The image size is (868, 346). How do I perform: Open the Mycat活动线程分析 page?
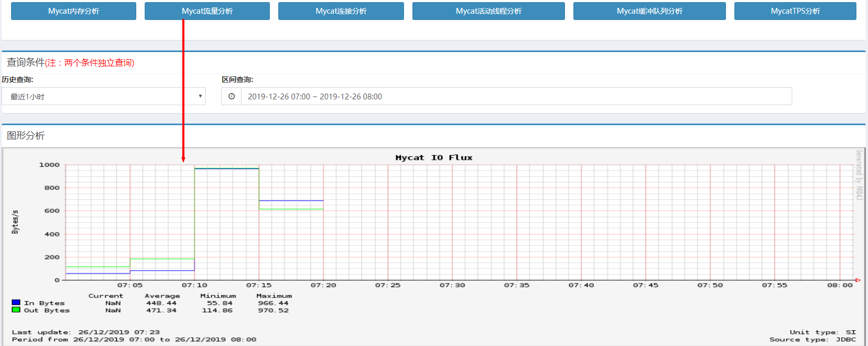(x=489, y=11)
